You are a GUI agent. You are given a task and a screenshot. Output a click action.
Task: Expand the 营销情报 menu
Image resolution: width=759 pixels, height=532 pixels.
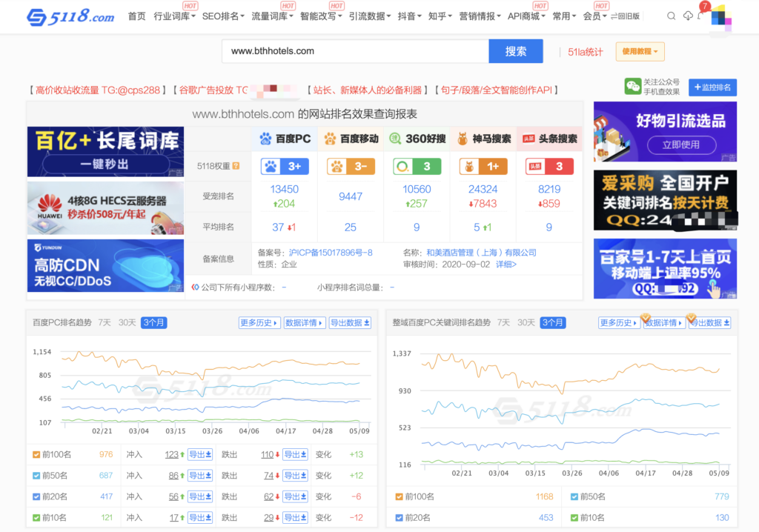tap(480, 16)
